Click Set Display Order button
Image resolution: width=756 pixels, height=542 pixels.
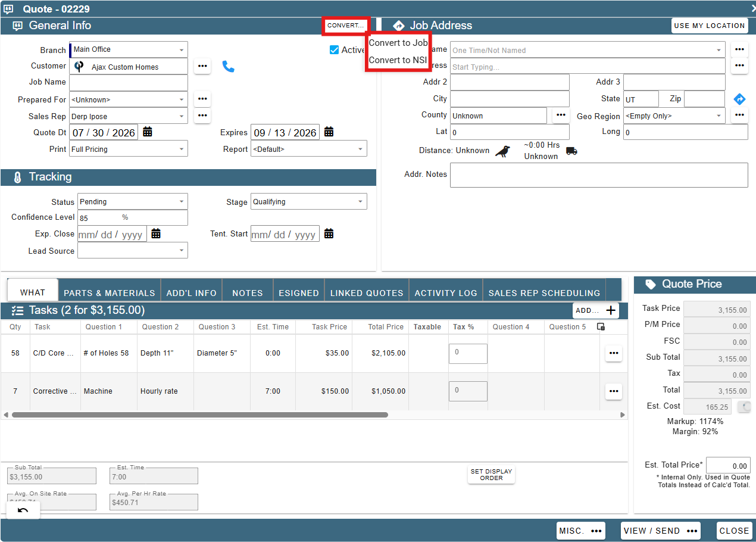tap(491, 475)
